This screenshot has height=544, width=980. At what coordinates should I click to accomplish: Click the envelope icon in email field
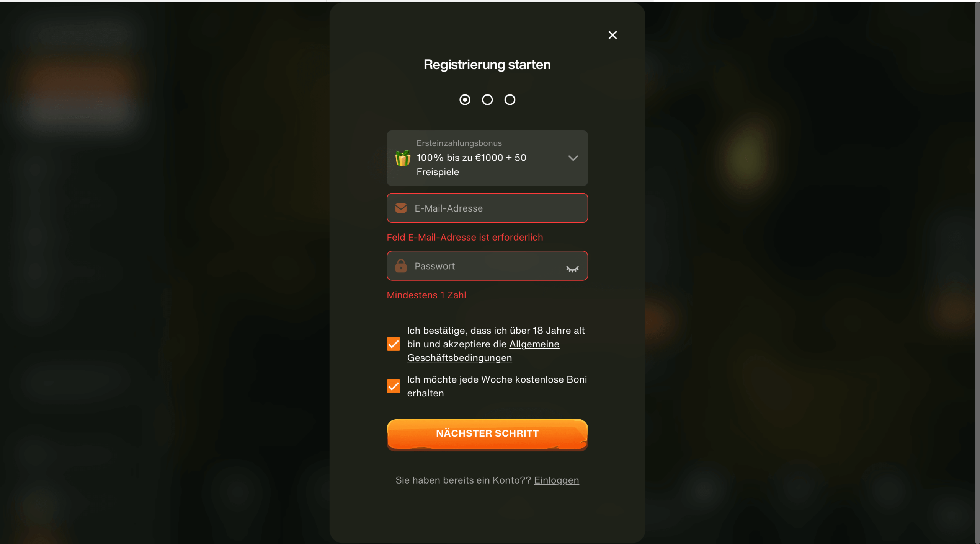[x=401, y=208]
